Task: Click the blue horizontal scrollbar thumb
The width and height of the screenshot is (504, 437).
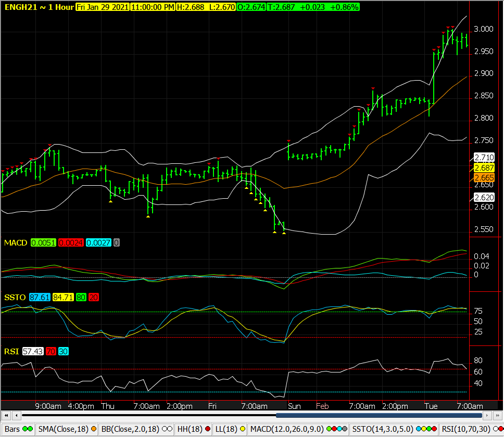Action: 379,416
